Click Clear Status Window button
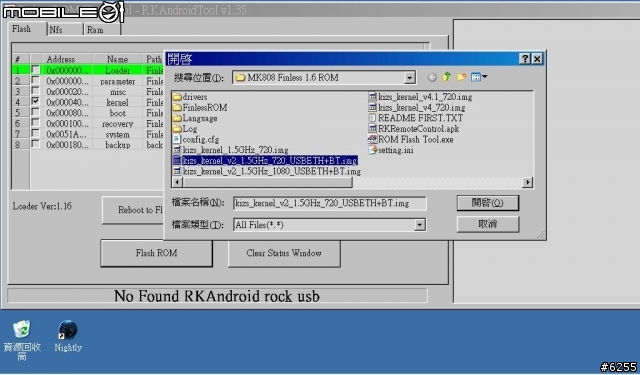Screen dimensions: 640x375 pyautogui.click(x=284, y=253)
